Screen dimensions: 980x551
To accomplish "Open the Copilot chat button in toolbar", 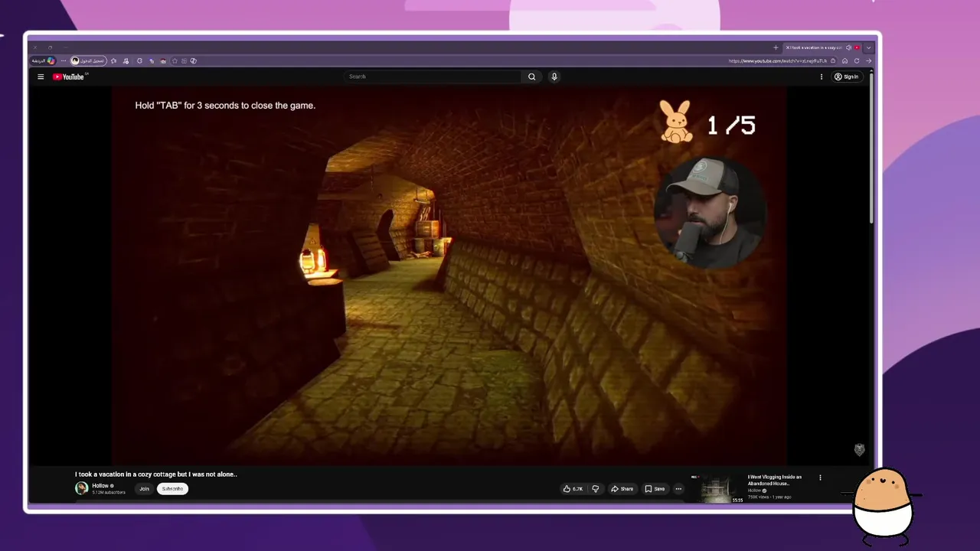I will pyautogui.click(x=43, y=60).
